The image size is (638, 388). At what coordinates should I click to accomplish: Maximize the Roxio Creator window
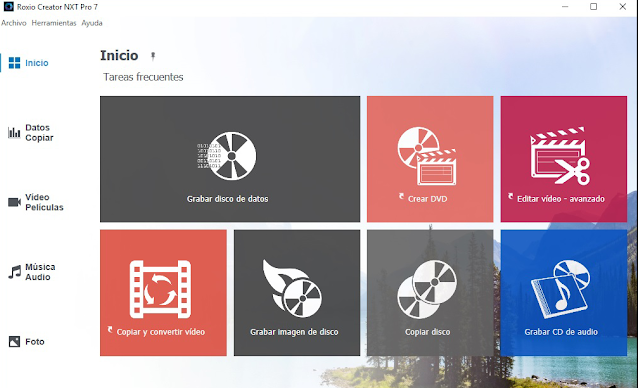[594, 7]
